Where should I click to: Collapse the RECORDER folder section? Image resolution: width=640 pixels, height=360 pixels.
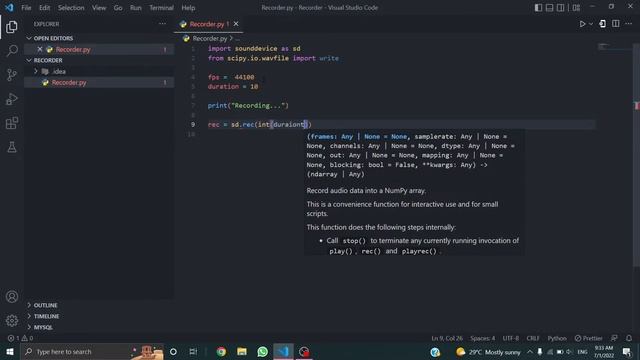(48, 60)
